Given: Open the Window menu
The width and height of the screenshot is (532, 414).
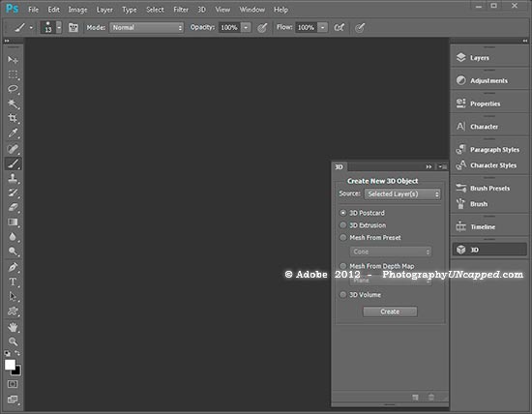Looking at the screenshot, I should 251,10.
